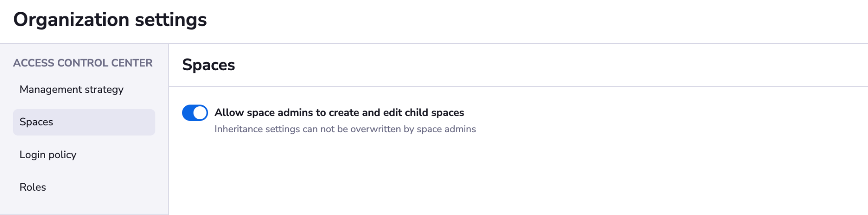Choose 'Management strategy' under Access Control Center
868x215 pixels.
(x=72, y=90)
